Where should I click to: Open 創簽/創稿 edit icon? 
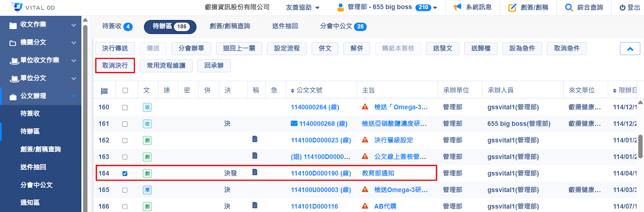pyautogui.click(x=512, y=7)
